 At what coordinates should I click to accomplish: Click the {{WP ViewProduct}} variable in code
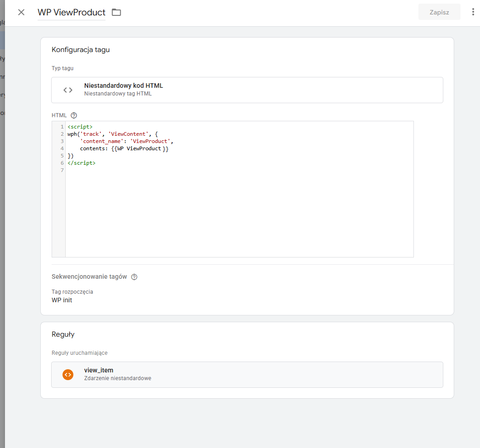pos(139,148)
